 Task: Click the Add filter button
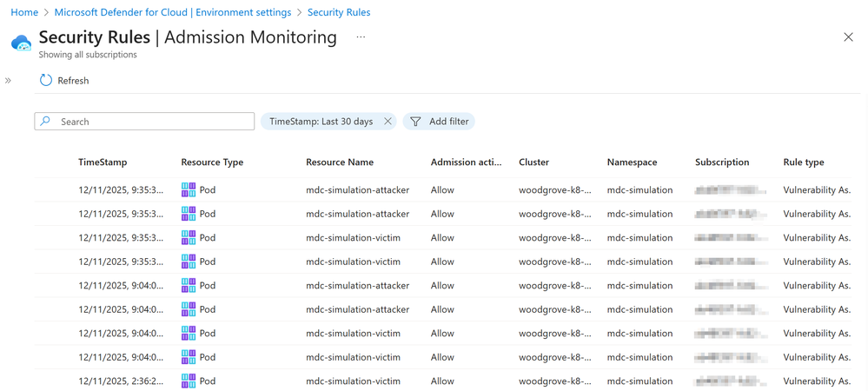point(439,122)
